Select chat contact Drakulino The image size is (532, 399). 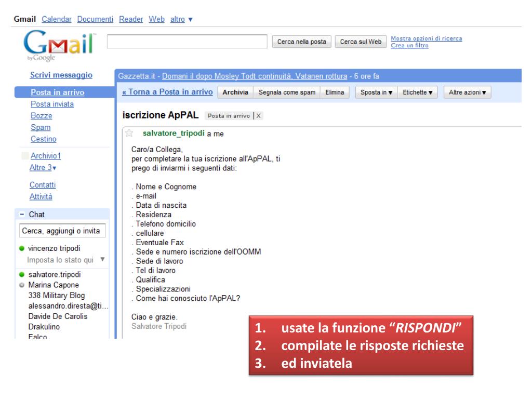tap(44, 327)
